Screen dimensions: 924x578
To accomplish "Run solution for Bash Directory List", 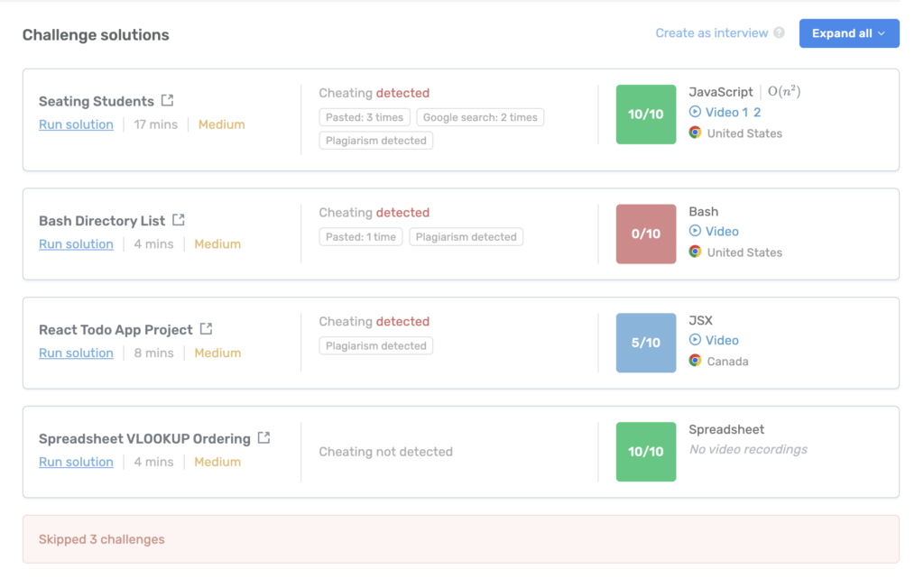I will (x=76, y=243).
